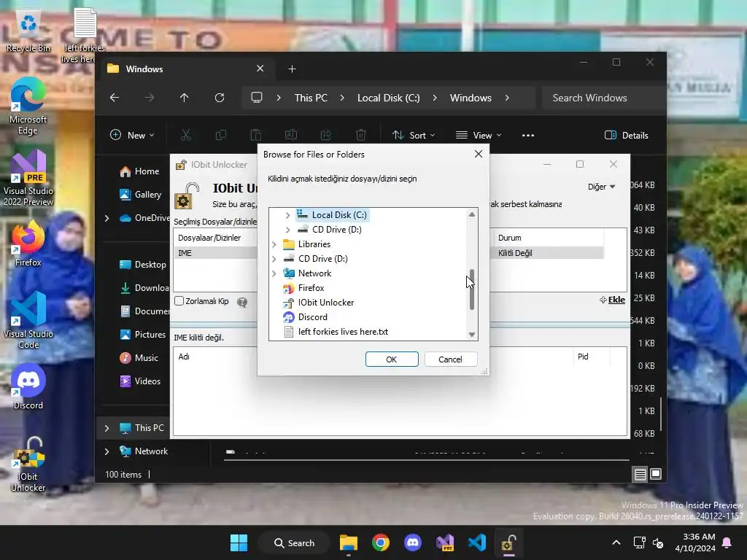Viewport: 747px width, 560px height.
Task: Open File Explorer from the taskbar
Action: (x=349, y=542)
